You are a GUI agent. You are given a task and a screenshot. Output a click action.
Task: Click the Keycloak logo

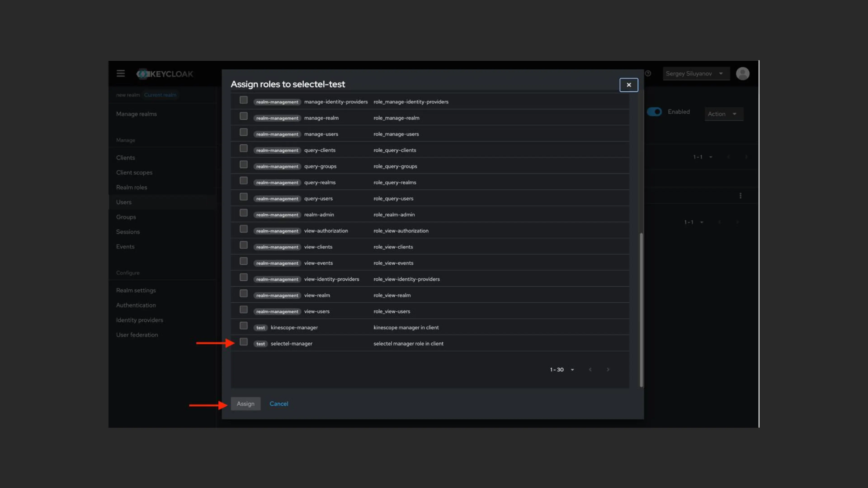coord(165,74)
